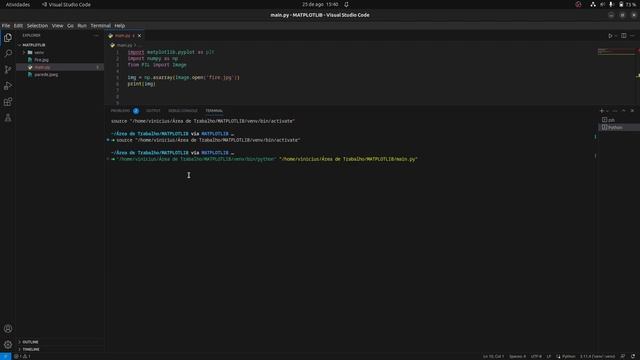This screenshot has height=360, width=640.
Task: Open the Selection menu
Action: (37, 25)
